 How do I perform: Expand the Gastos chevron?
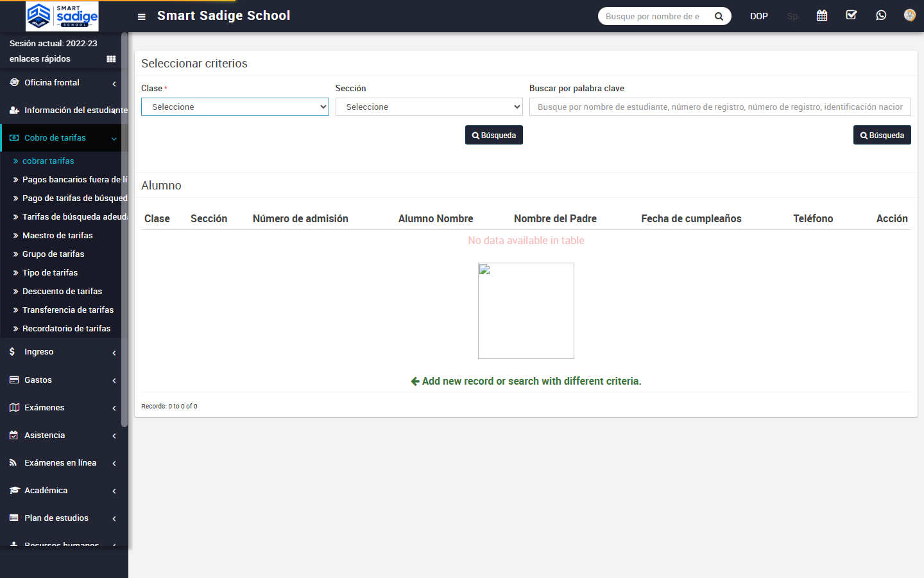[114, 381]
